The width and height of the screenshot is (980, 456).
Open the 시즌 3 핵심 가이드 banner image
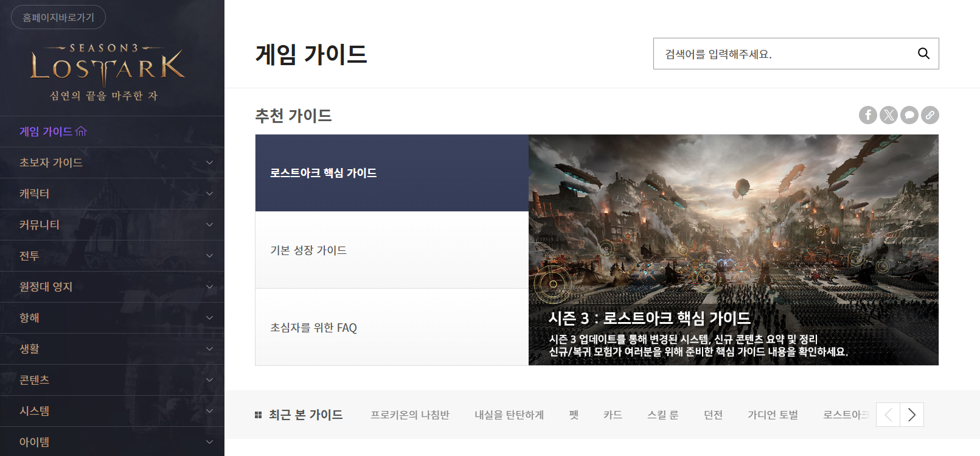[x=734, y=250]
